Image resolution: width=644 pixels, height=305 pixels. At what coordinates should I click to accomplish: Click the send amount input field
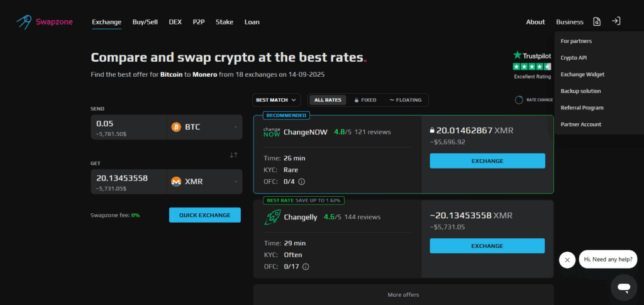coord(128,123)
